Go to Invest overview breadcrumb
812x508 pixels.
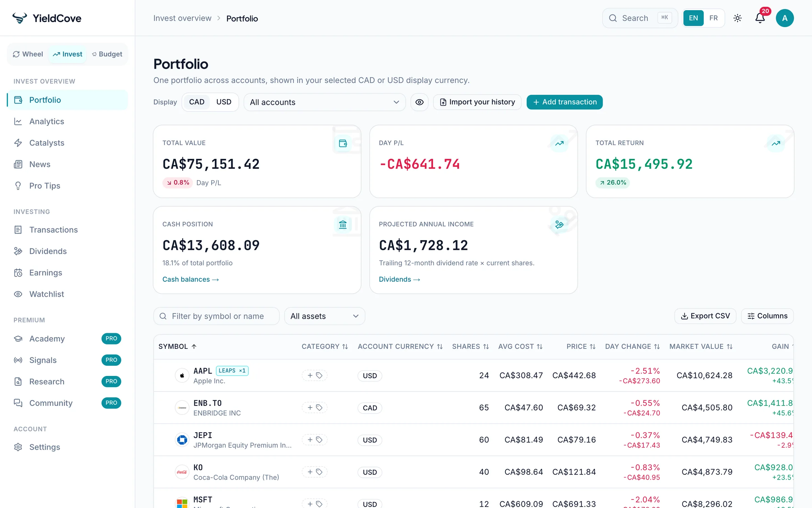pos(182,18)
